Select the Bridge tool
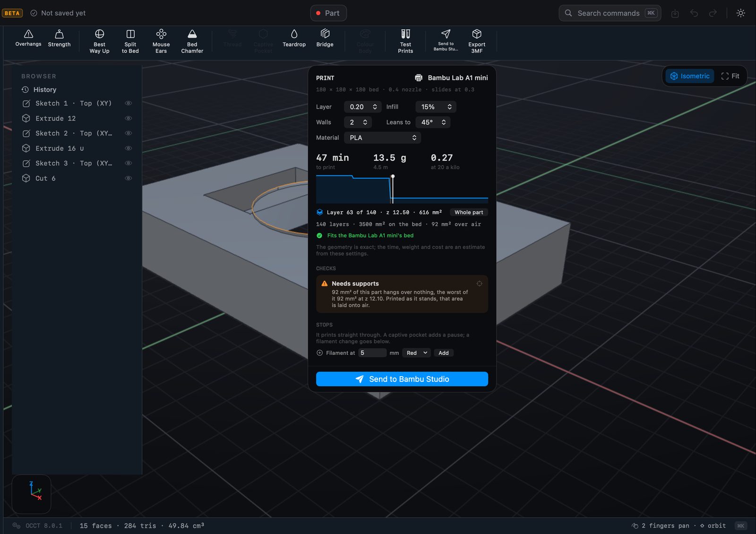 coord(325,39)
